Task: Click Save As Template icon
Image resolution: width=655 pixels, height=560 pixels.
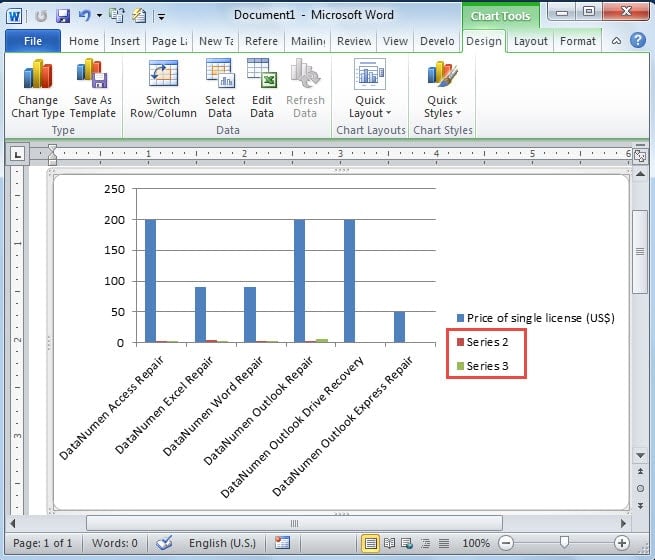Action: (x=92, y=76)
